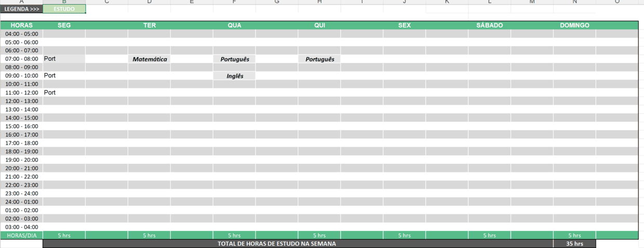Click the 08:00 - 09:00 time row label
The image size is (644, 248).
click(x=22, y=67)
